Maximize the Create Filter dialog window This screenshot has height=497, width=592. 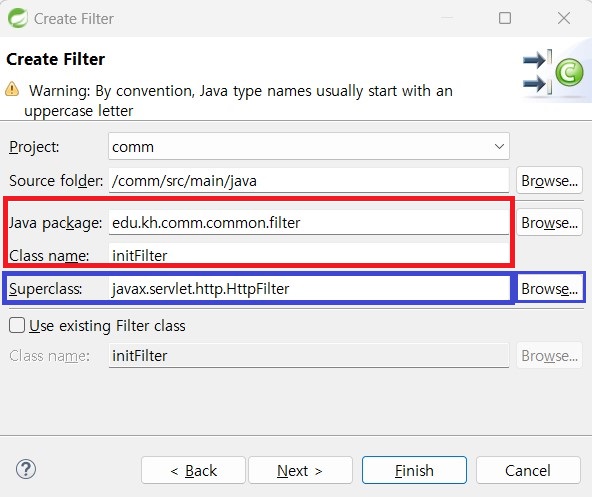pyautogui.click(x=505, y=18)
